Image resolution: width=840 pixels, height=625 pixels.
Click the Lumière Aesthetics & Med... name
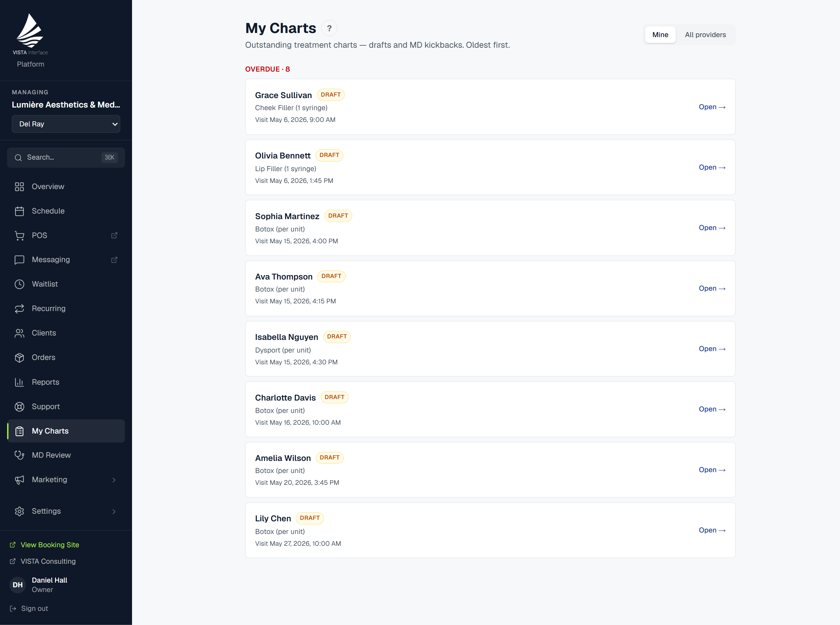[x=66, y=105]
